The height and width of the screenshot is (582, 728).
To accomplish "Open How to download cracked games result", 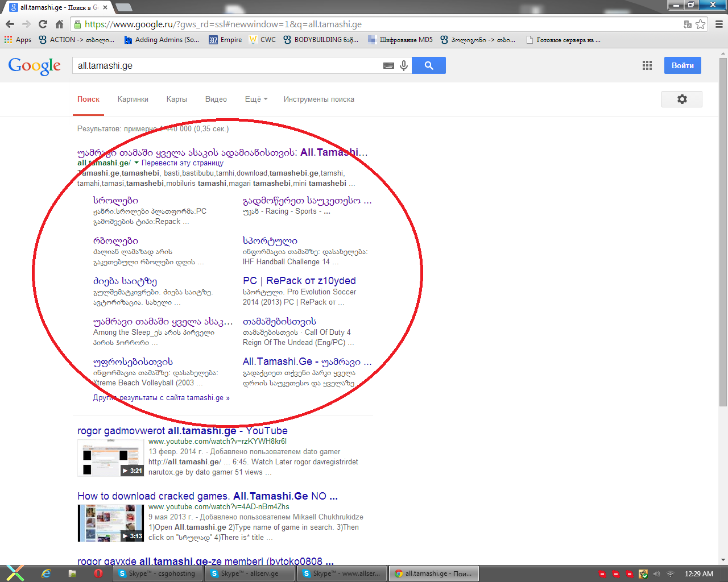I will (x=208, y=496).
